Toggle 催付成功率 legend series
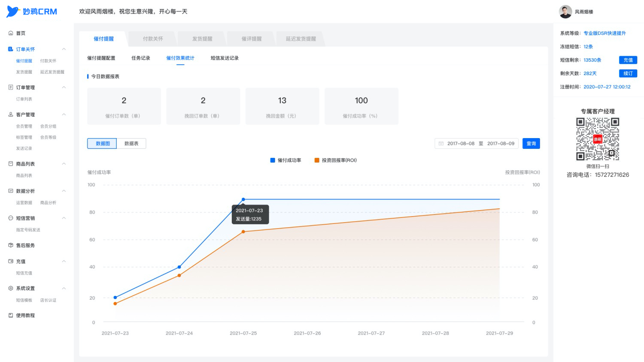Viewport: 644px width, 362px height. tap(286, 160)
